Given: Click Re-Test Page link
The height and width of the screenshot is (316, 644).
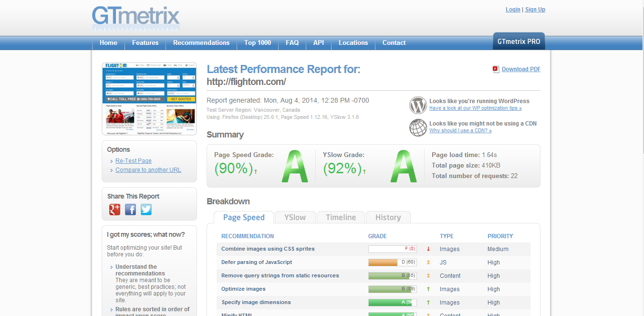Looking at the screenshot, I should pos(134,161).
